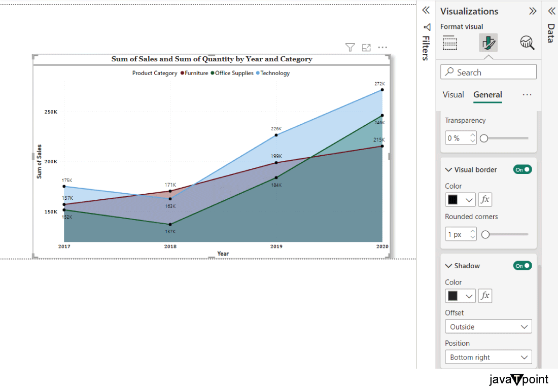Image resolution: width=558 pixels, height=392 pixels.
Task: Open the Position dropdown showing Bottom right
Action: coord(488,357)
